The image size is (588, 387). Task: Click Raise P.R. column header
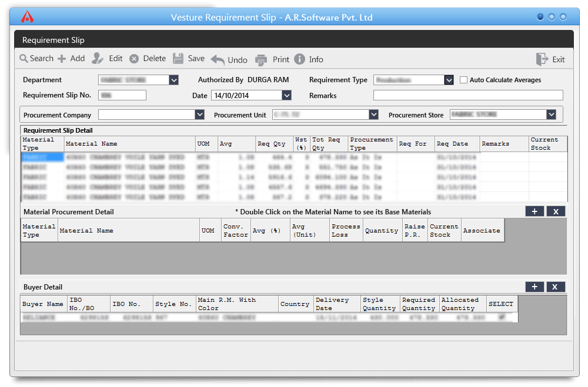click(x=415, y=230)
